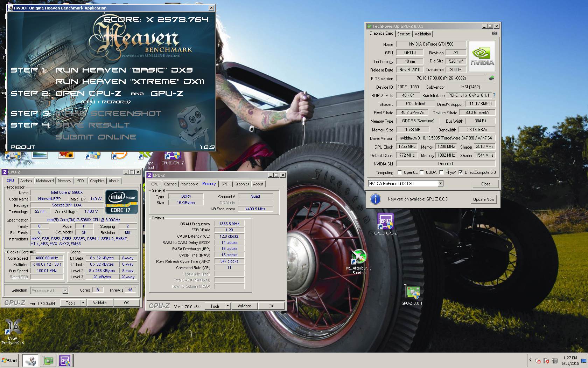Click the NVIDIA logo in GPU-Z
Viewport: 588px width, 368px height.
point(482,57)
